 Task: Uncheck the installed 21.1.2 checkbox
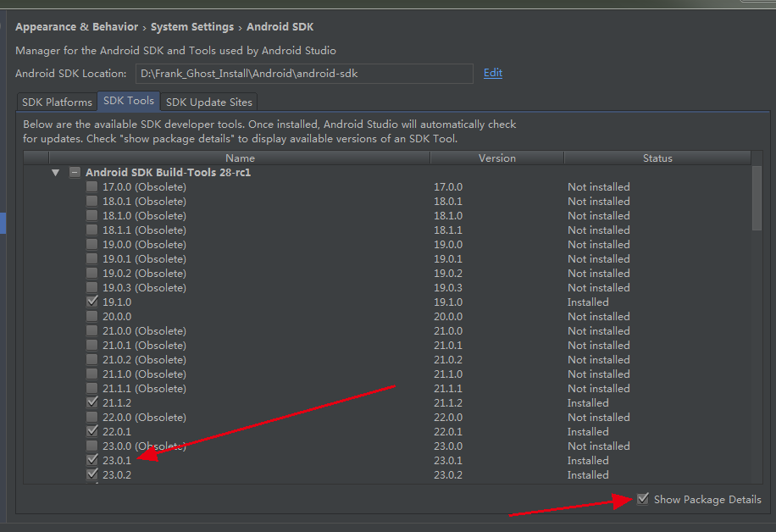[92, 402]
